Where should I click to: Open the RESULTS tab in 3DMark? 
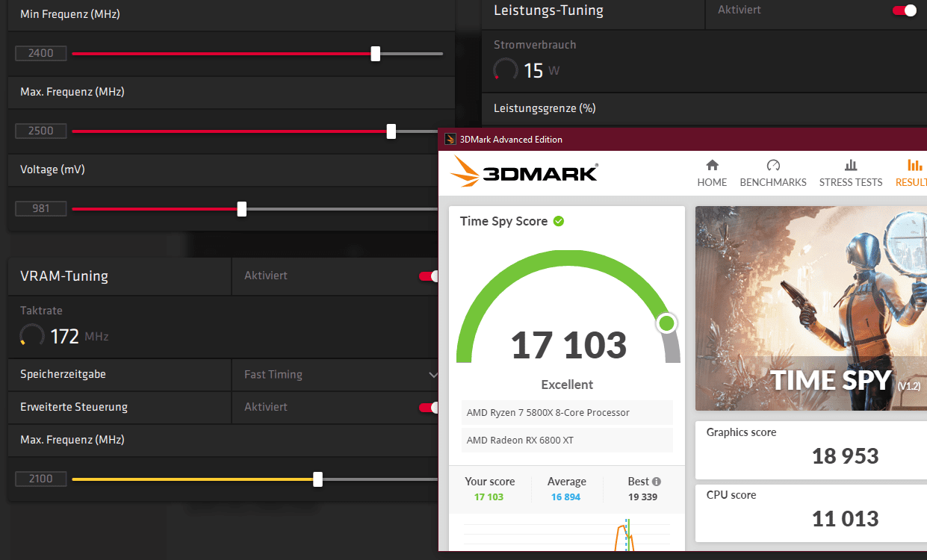(913, 173)
